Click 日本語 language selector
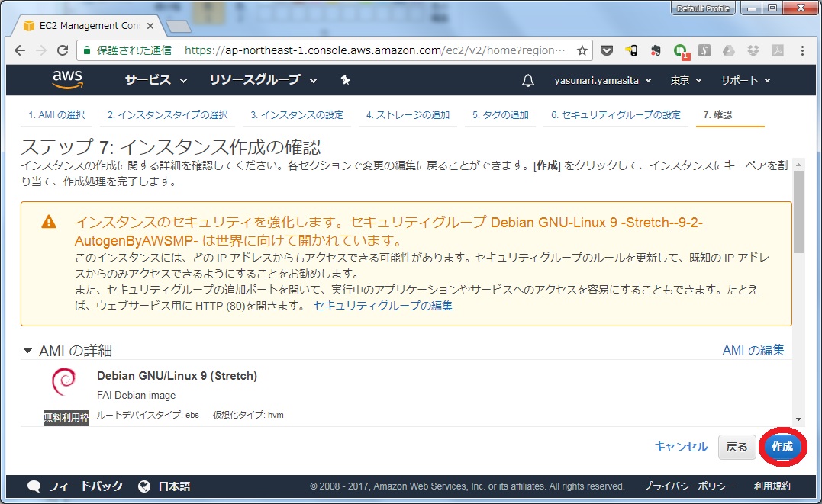The image size is (822, 504). [174, 486]
